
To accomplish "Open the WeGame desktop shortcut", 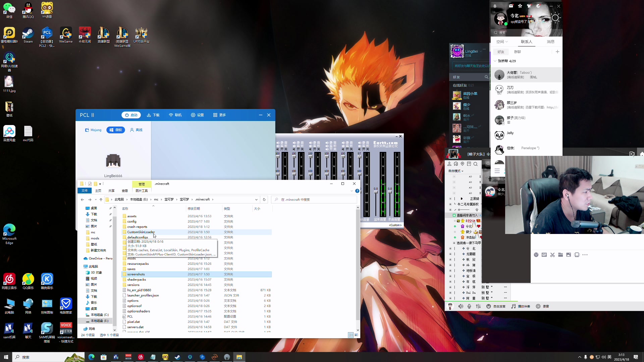I will click(x=66, y=35).
